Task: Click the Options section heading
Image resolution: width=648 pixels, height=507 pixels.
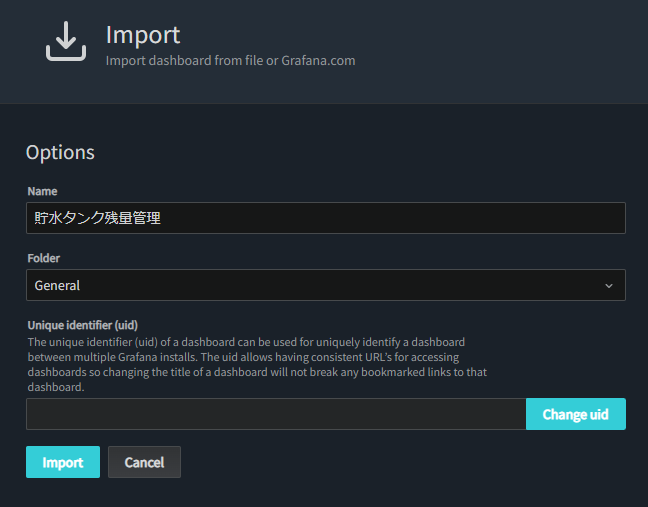Action: (x=60, y=152)
